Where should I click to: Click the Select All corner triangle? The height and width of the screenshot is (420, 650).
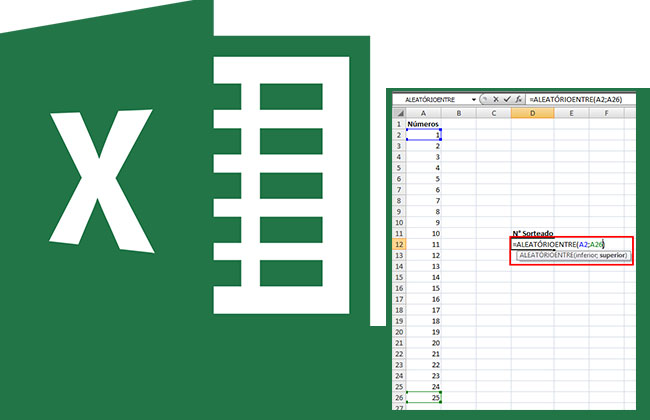pos(399,113)
